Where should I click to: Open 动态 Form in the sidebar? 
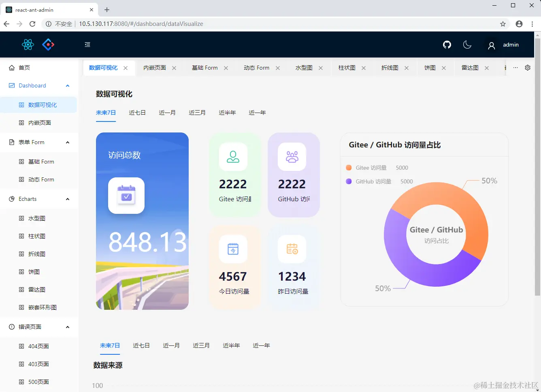(x=39, y=179)
